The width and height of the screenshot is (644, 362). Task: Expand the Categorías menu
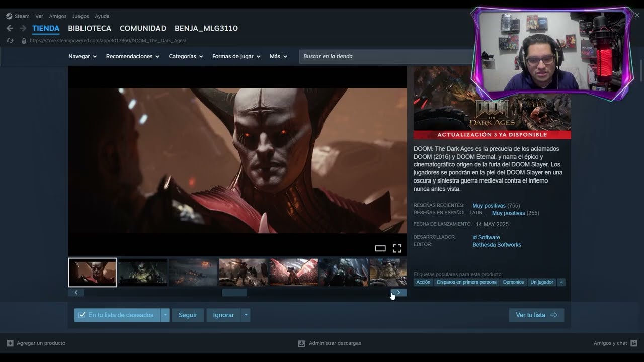(x=186, y=56)
